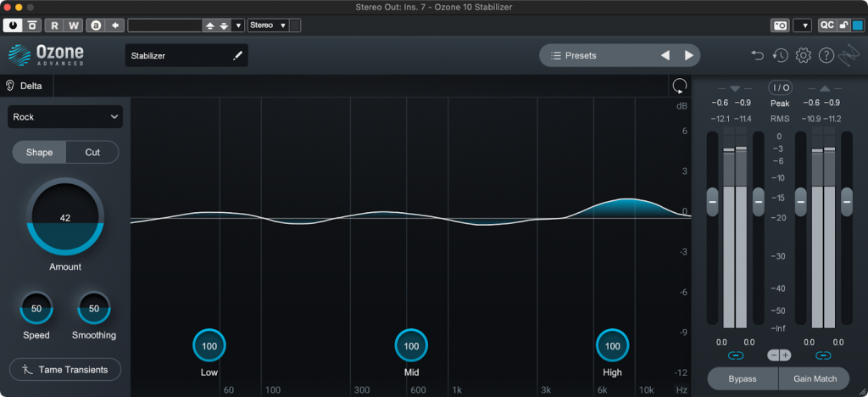The image size is (868, 397).
Task: Click the QC quick controls button
Action: click(827, 25)
